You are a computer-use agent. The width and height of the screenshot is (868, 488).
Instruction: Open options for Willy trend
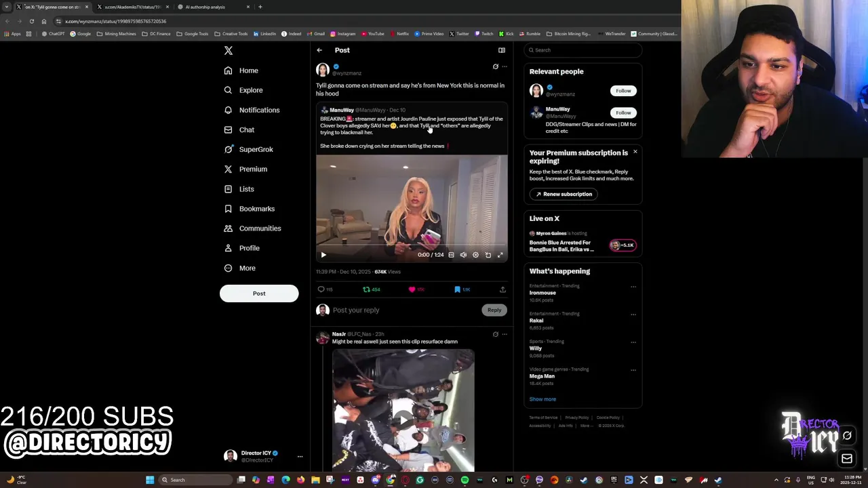coord(633,342)
